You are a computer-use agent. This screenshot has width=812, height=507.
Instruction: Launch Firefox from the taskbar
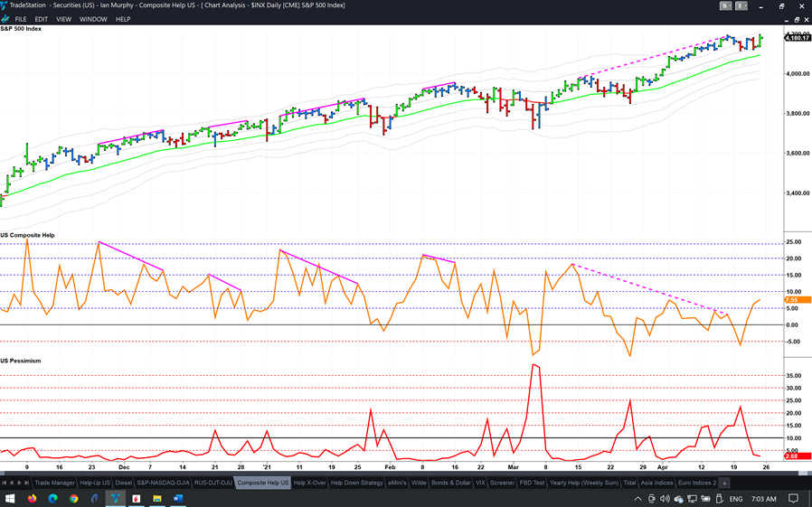click(x=33, y=498)
